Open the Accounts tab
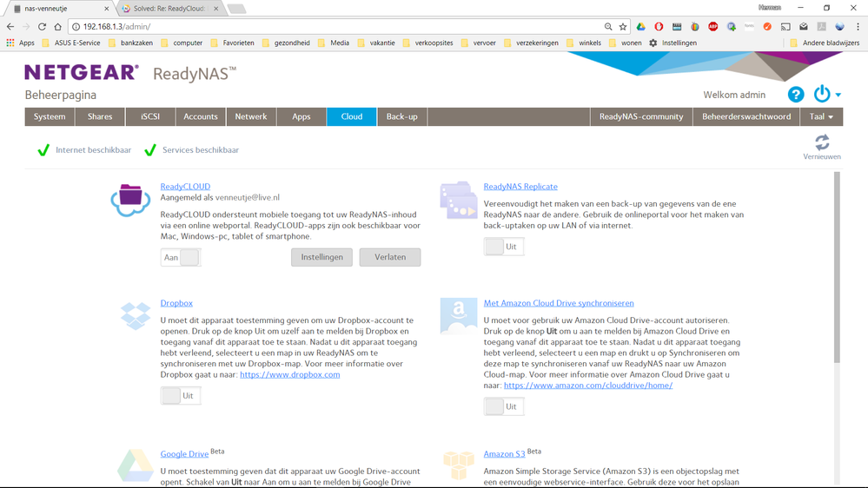 click(201, 116)
